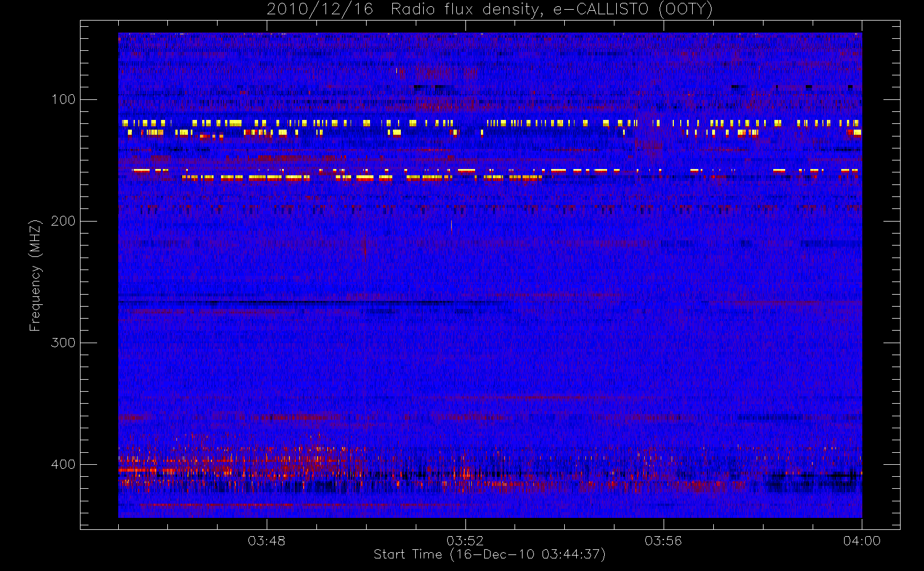Click the 'Frequency (MHZ)' axis label

[35, 275]
